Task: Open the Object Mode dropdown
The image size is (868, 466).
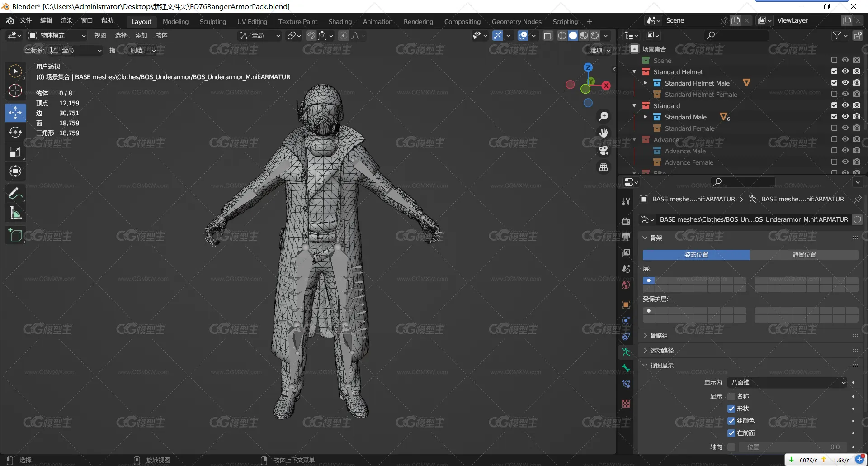Action: (x=57, y=35)
